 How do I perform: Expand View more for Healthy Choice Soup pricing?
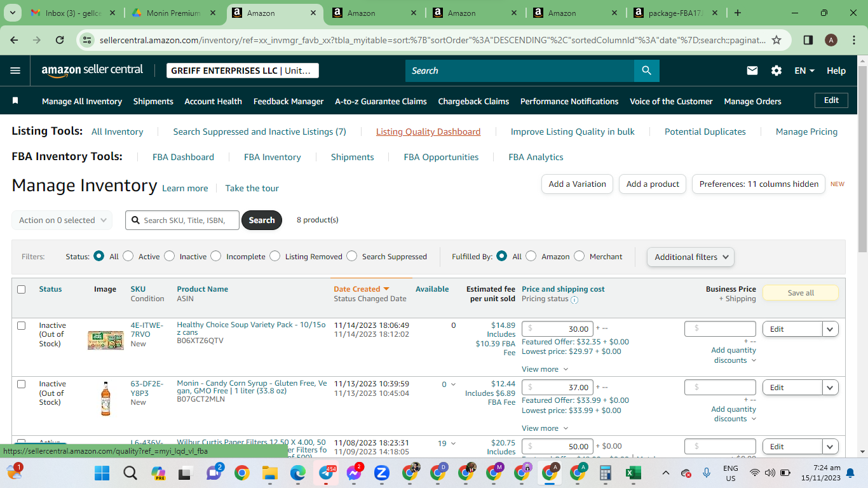point(545,369)
